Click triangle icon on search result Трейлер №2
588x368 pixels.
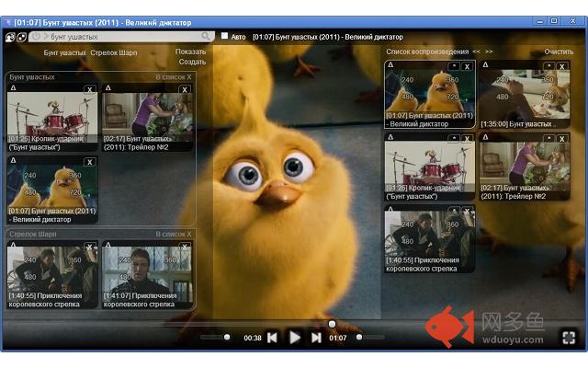(108, 88)
